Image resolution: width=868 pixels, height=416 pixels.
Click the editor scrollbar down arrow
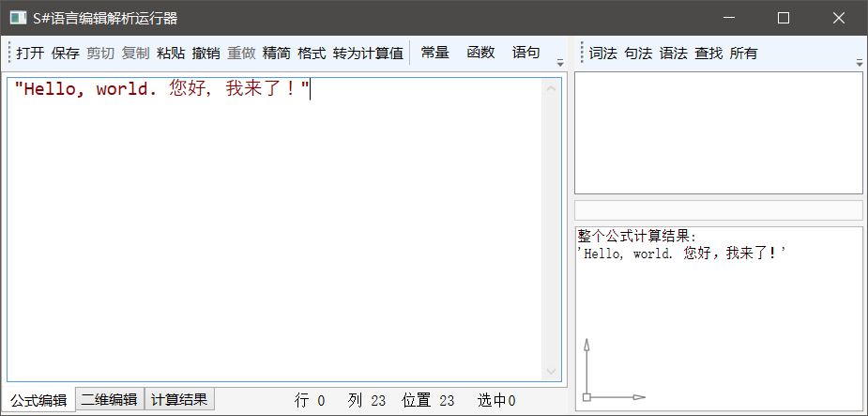pos(551,371)
